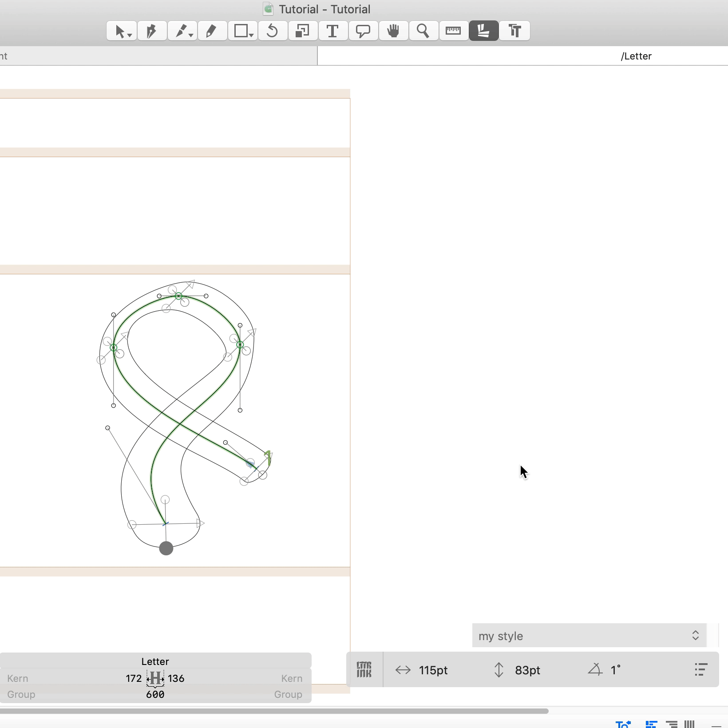Click the horizontal scrollbar thumb
Image resolution: width=728 pixels, height=728 pixels.
pos(274,711)
